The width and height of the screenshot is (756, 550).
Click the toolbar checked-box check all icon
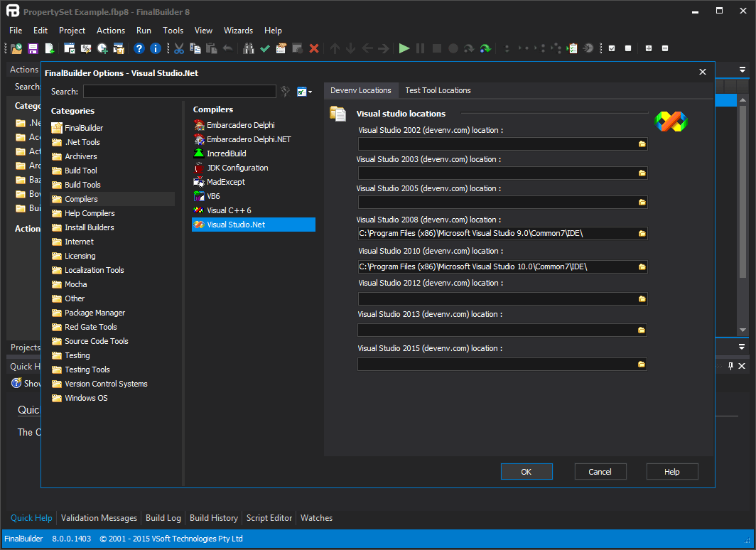(x=612, y=48)
